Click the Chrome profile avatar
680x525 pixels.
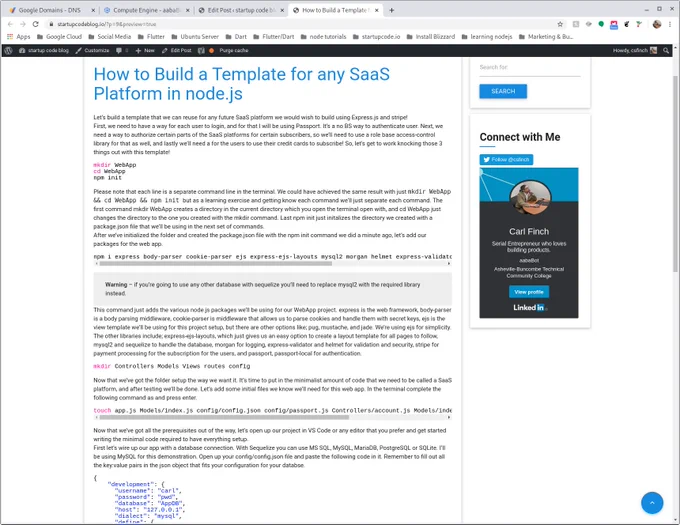click(x=657, y=24)
